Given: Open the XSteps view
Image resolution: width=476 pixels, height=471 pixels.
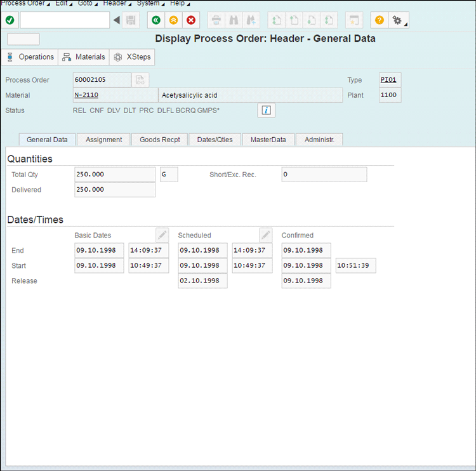Looking at the screenshot, I should coord(132,57).
